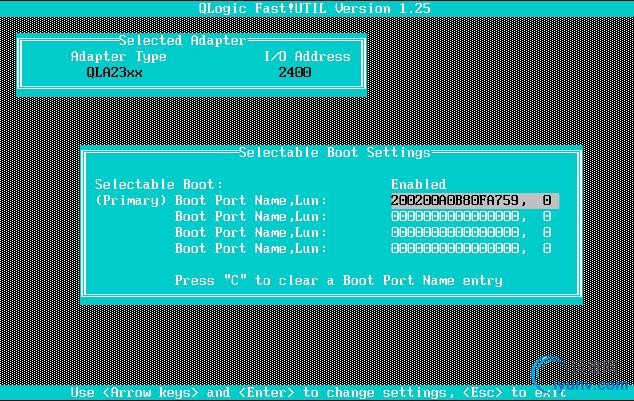Click the QLogic Fast!UTIL Version 1.25 title
Screen dimensions: 634x401
315,8
